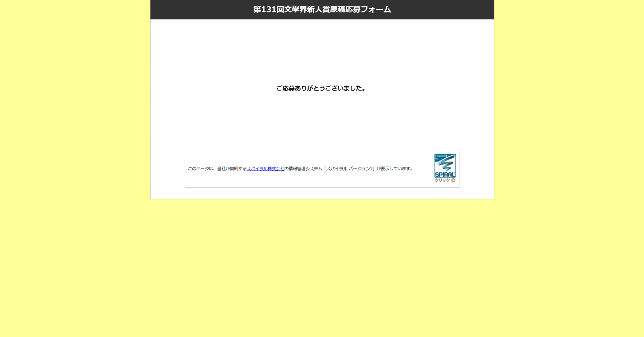Image resolution: width=644 pixels, height=337 pixels.
Task: Click the orange arrow icon beside クリック
Action: (453, 180)
